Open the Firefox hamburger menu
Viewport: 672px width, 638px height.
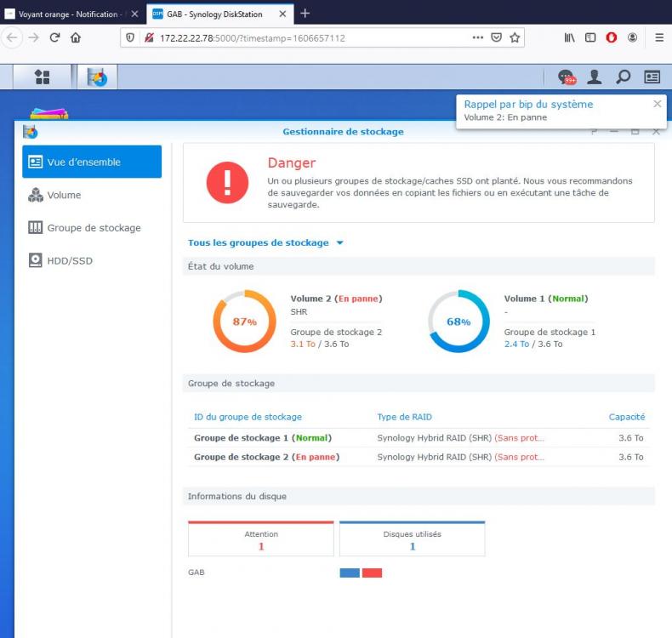point(659,37)
